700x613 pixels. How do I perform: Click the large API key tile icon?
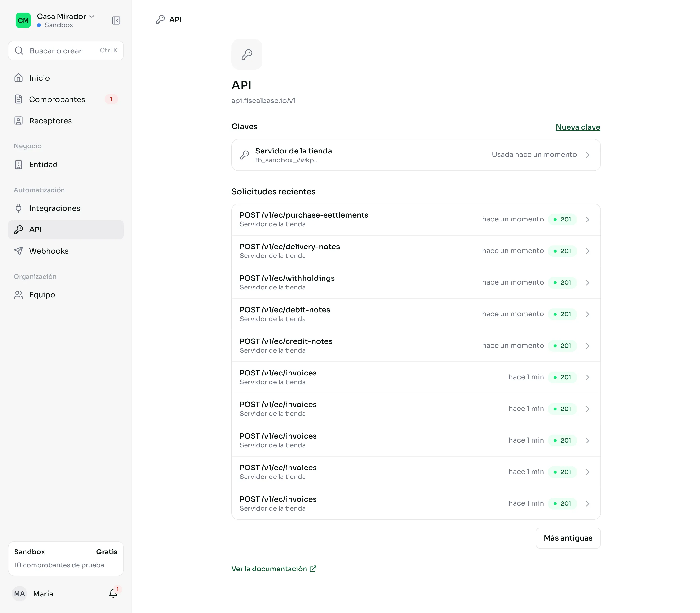[x=247, y=54]
